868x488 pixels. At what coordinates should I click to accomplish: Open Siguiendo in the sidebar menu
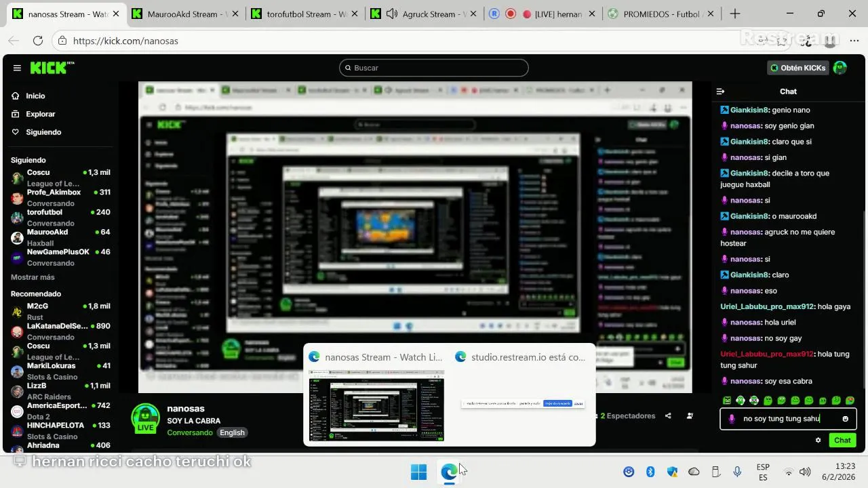(43, 132)
